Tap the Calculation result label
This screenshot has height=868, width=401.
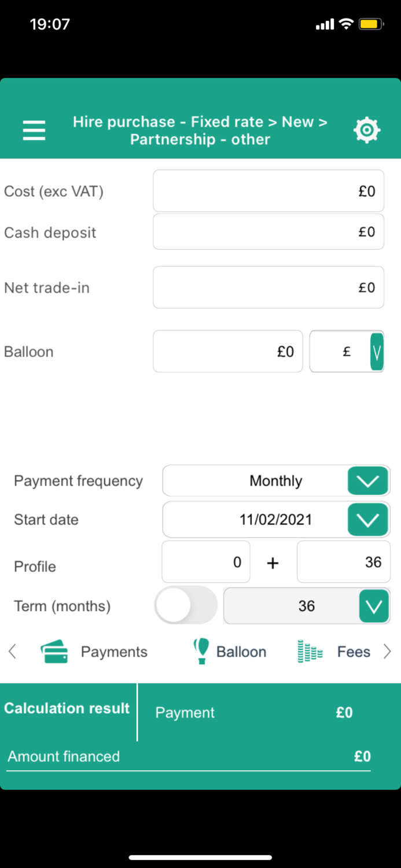pyautogui.click(x=67, y=708)
